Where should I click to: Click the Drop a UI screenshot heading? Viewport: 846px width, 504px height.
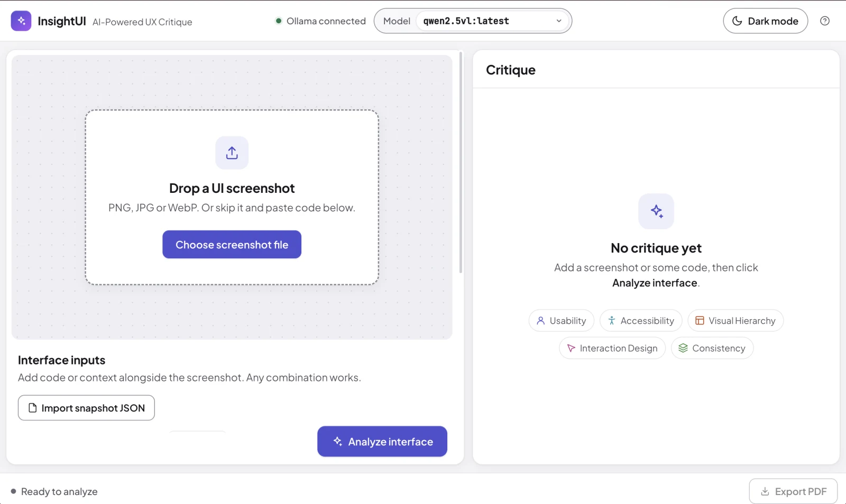coord(232,189)
